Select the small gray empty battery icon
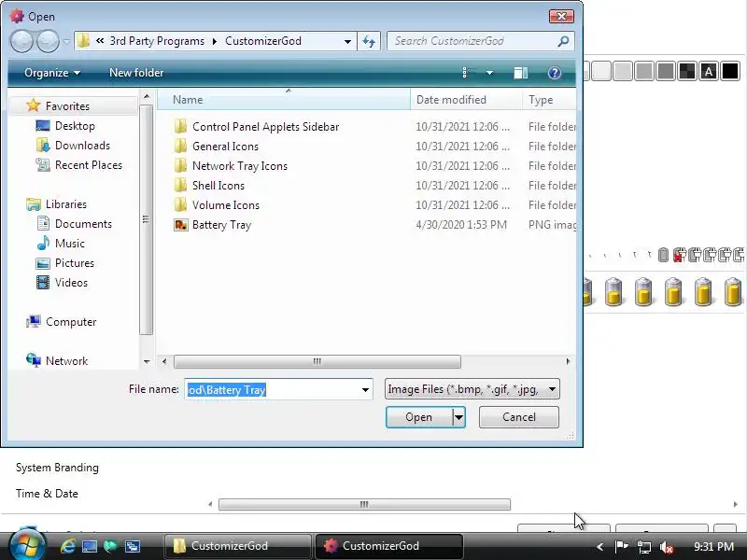 663,255
